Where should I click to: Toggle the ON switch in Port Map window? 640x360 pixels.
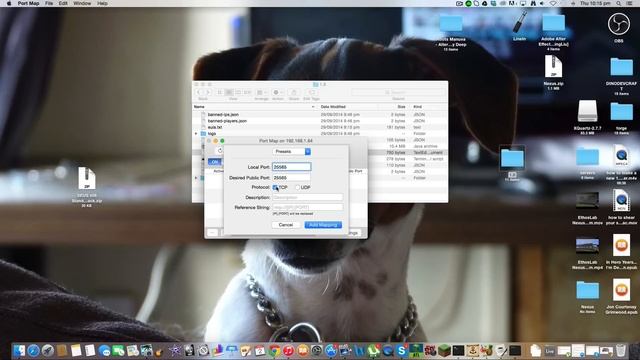pos(215,162)
